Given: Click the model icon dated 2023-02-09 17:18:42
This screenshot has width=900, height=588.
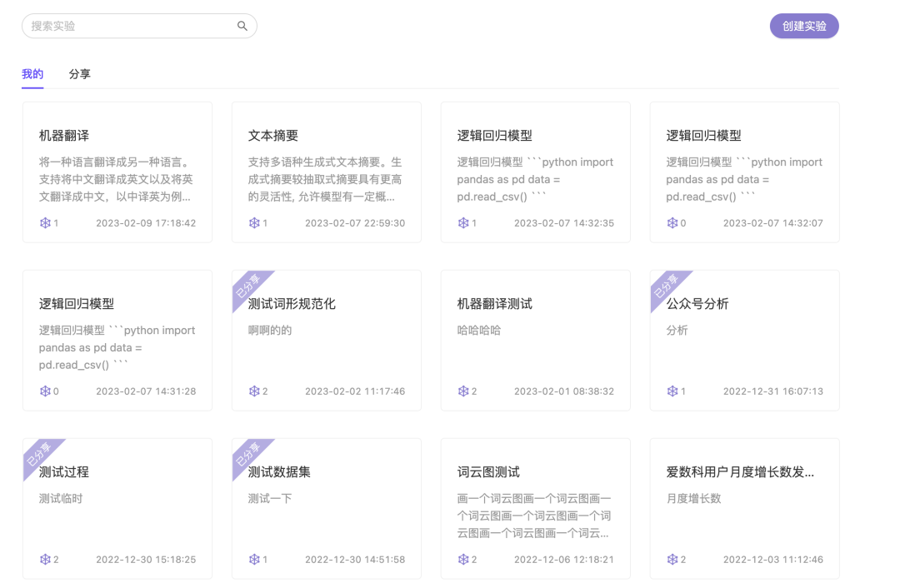Looking at the screenshot, I should [x=45, y=222].
